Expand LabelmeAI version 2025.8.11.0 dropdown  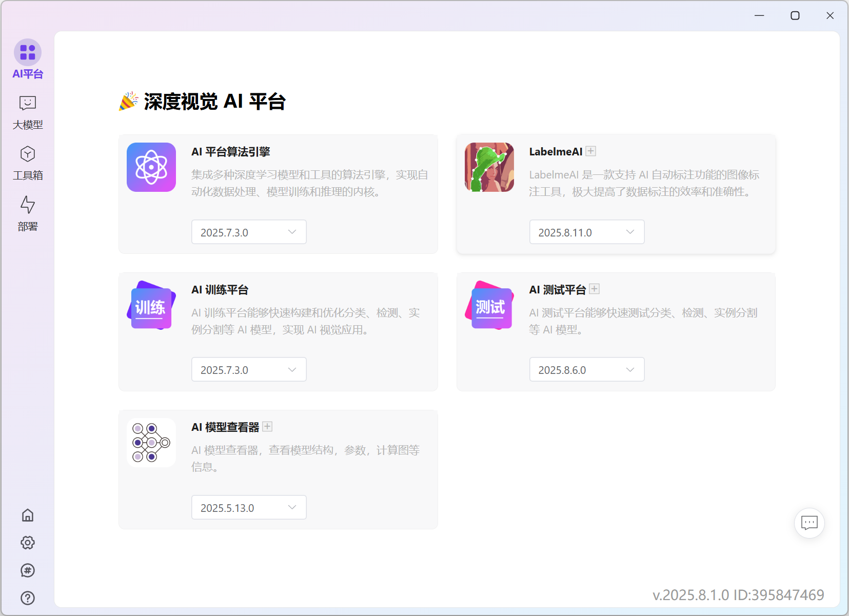[586, 232]
